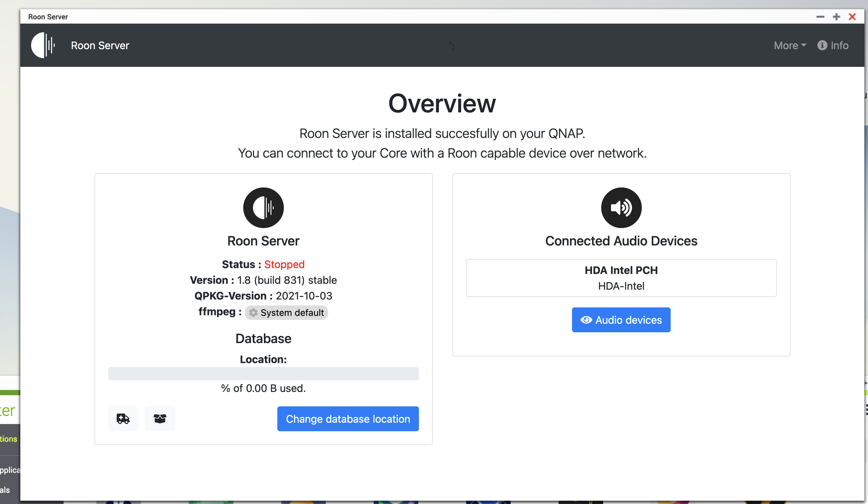Click the Roon Server navbar title

[x=100, y=46]
